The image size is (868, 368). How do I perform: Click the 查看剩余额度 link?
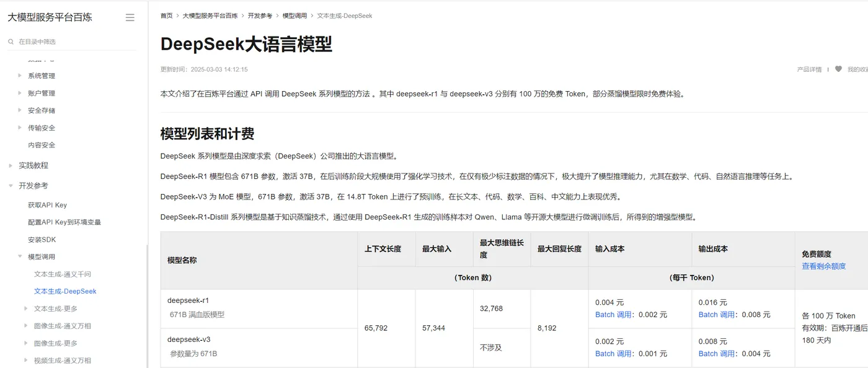823,266
